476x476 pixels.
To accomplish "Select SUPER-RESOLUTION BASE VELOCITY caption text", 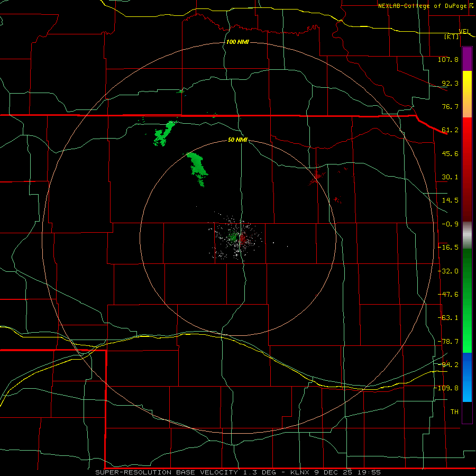I will tap(167, 472).
